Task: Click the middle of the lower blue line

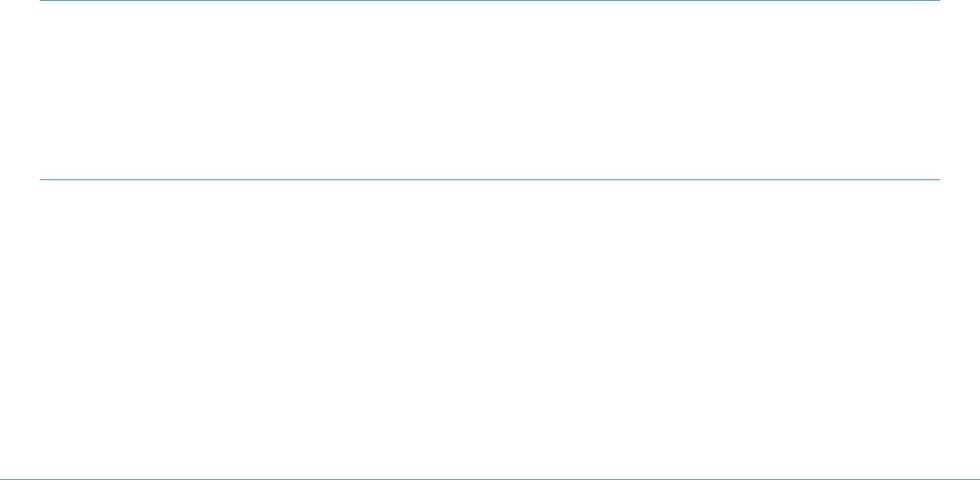Action: [490, 180]
